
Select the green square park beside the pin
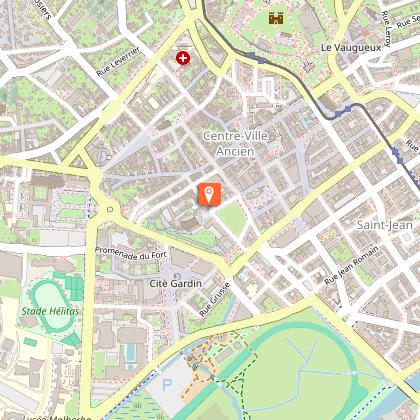(232, 218)
